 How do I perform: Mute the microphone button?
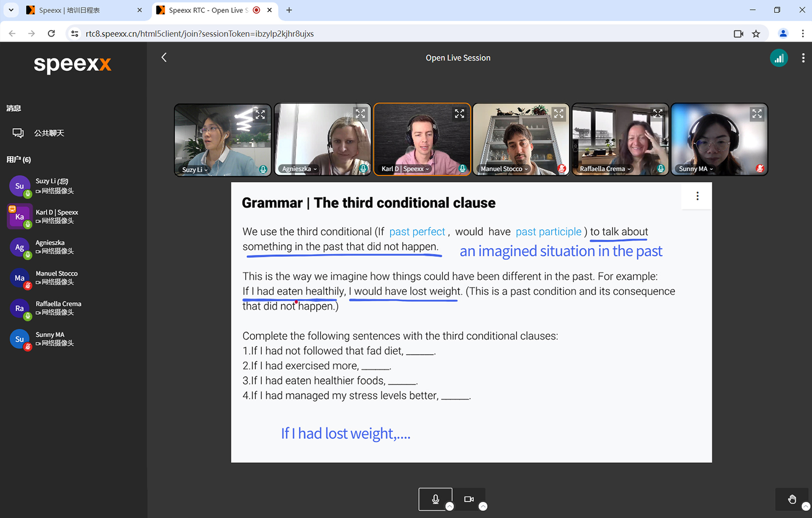tap(435, 499)
